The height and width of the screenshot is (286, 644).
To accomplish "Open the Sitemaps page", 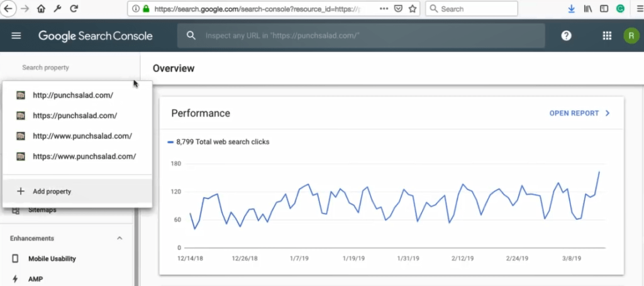I will [x=42, y=210].
